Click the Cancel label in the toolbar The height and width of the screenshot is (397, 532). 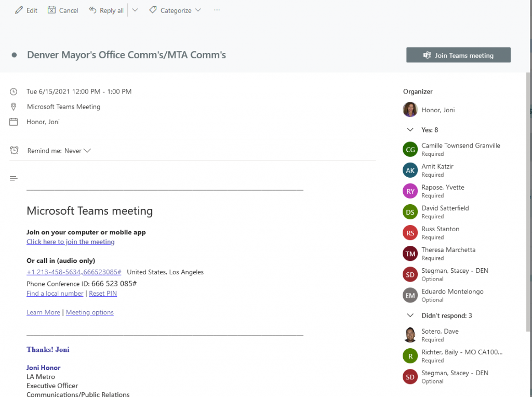(x=69, y=10)
